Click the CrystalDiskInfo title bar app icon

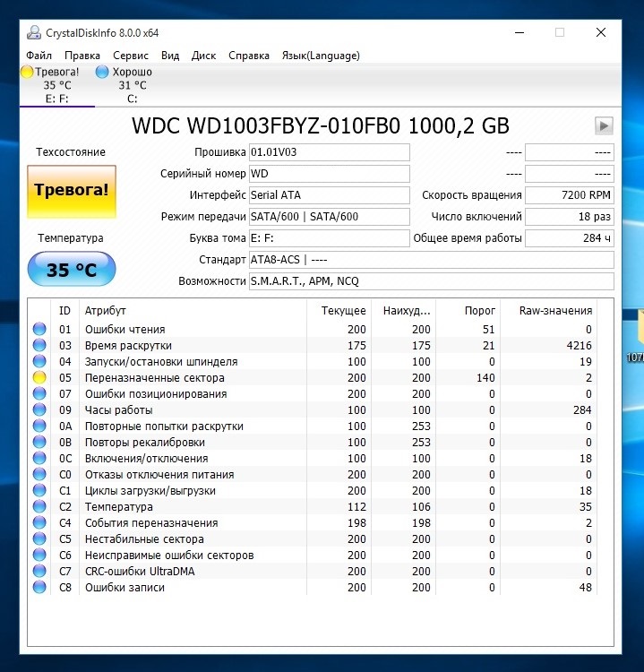pyautogui.click(x=34, y=33)
